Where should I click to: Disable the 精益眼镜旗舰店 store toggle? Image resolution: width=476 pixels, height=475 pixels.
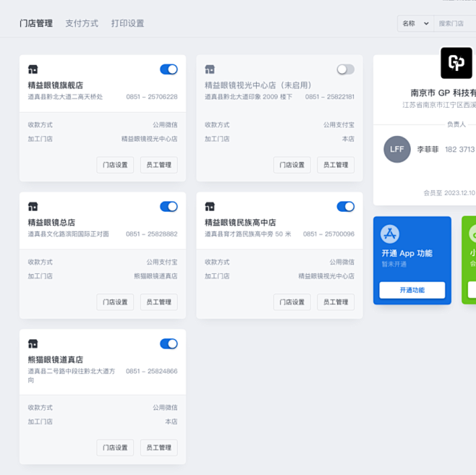coord(169,69)
